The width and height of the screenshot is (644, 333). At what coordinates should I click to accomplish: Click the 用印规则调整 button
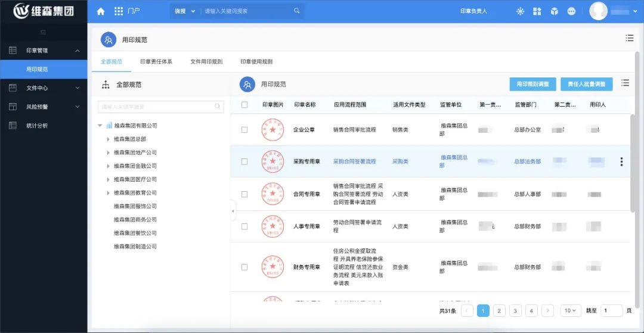point(532,84)
